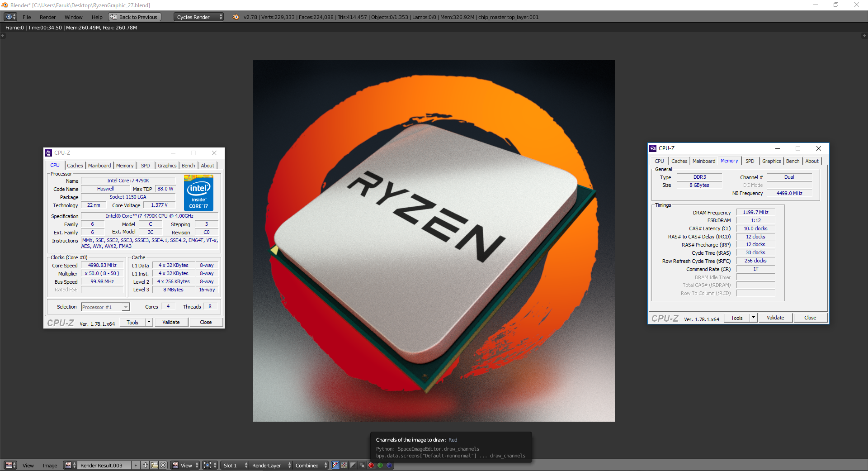Expand the hidden region with the right plus icon
Viewport: 868px width, 471px height.
pyautogui.click(x=864, y=36)
